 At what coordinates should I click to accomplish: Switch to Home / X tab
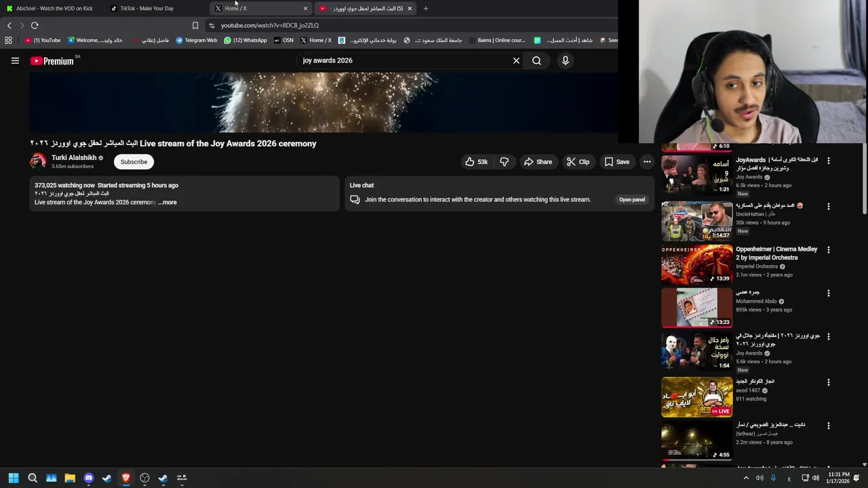[256, 8]
